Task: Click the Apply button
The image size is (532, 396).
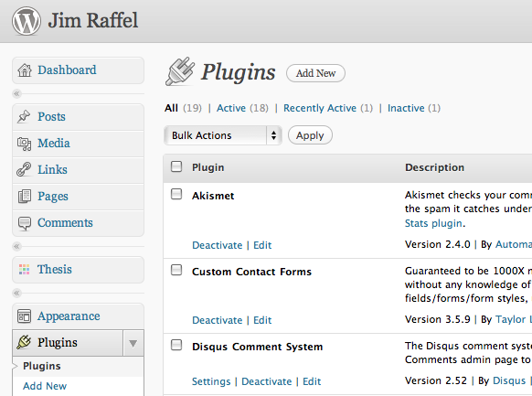Action: 310,135
